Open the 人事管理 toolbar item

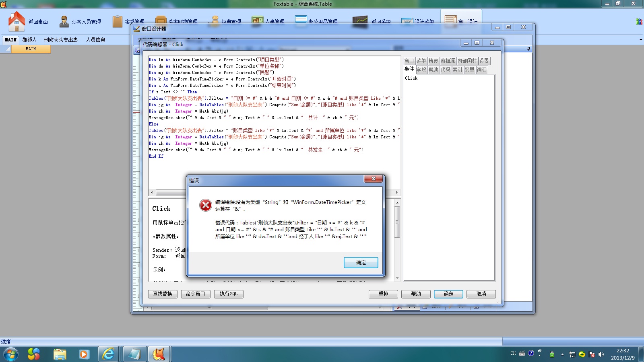coord(268,22)
